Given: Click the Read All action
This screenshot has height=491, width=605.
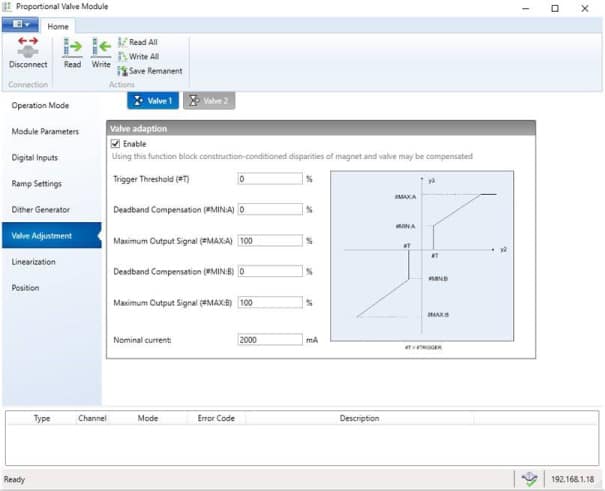Looking at the screenshot, I should [x=142, y=42].
